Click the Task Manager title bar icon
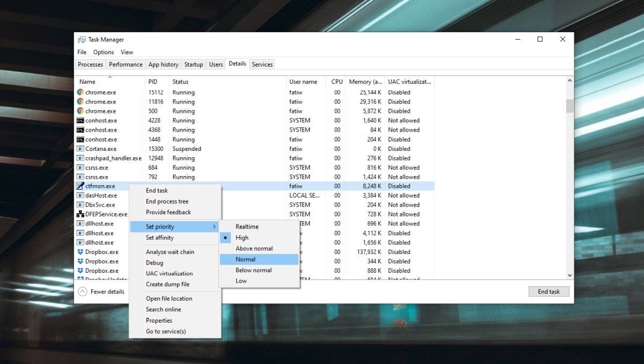Screen dimensions: 644x364 coord(82,39)
